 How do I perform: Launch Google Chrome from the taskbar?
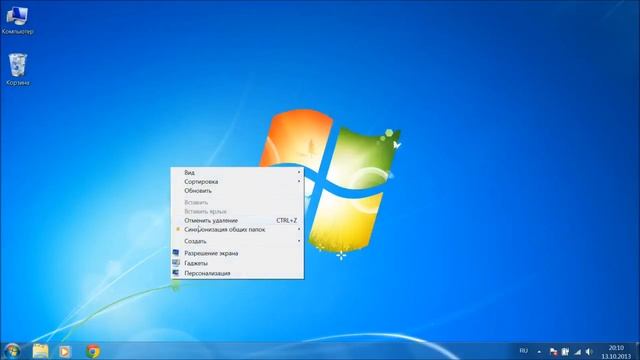93,351
